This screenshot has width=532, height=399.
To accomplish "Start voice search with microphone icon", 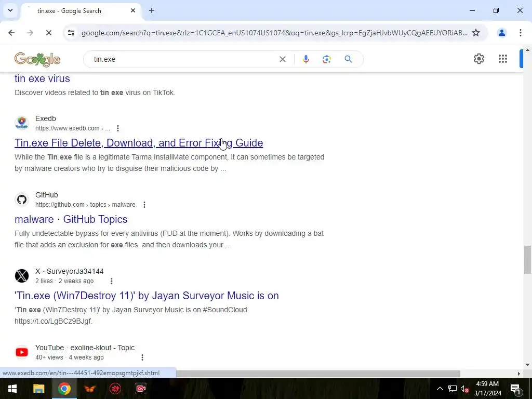I will click(x=305, y=59).
